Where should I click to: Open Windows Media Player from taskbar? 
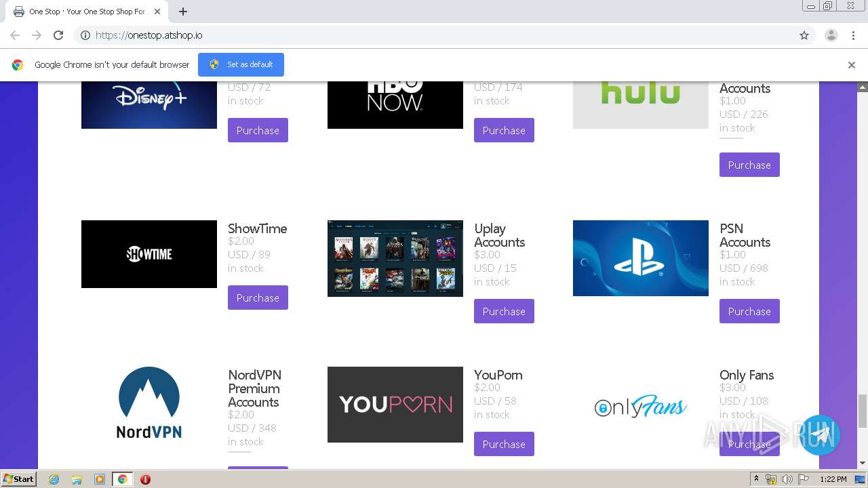(x=100, y=479)
